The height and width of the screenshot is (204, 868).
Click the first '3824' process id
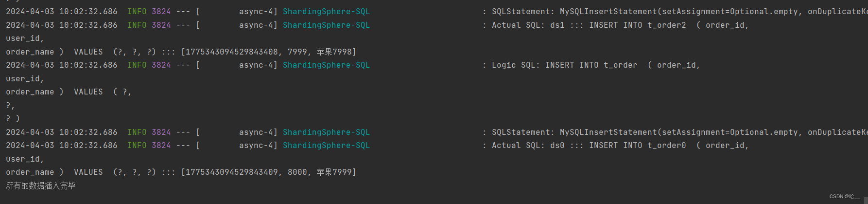pos(161,11)
